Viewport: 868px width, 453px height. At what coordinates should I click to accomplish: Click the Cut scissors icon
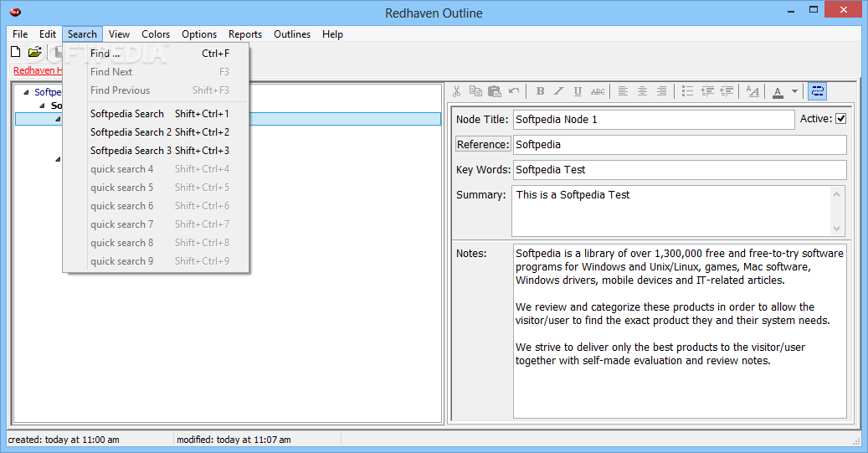pyautogui.click(x=457, y=91)
